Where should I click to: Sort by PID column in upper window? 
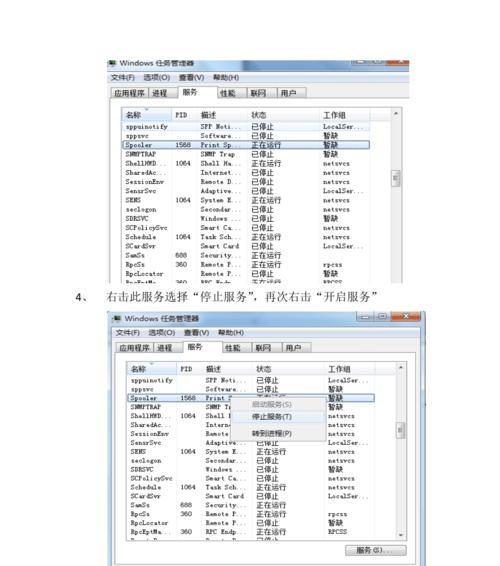point(184,115)
